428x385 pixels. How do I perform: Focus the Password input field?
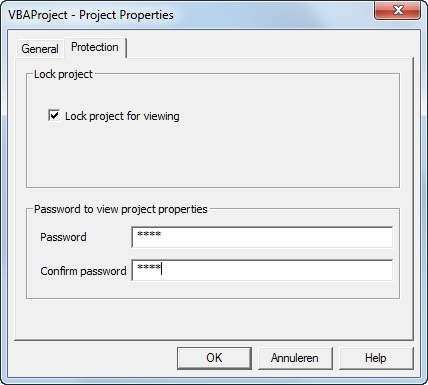tap(262, 237)
